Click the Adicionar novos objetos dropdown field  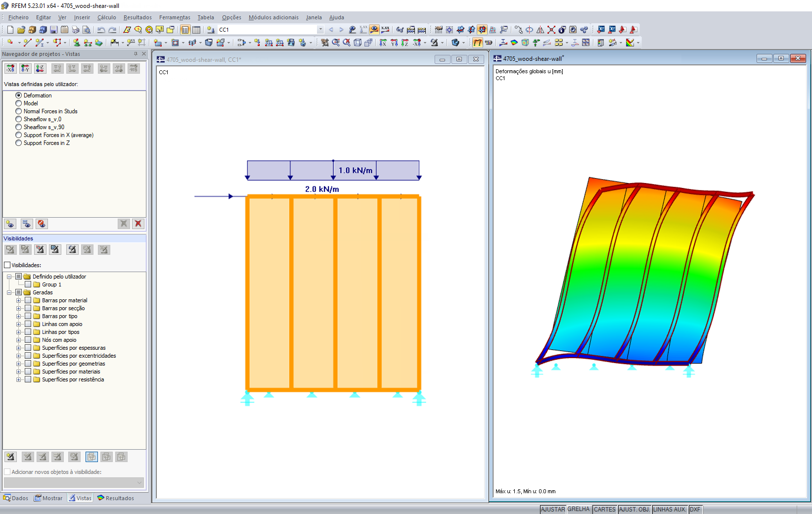click(x=74, y=482)
